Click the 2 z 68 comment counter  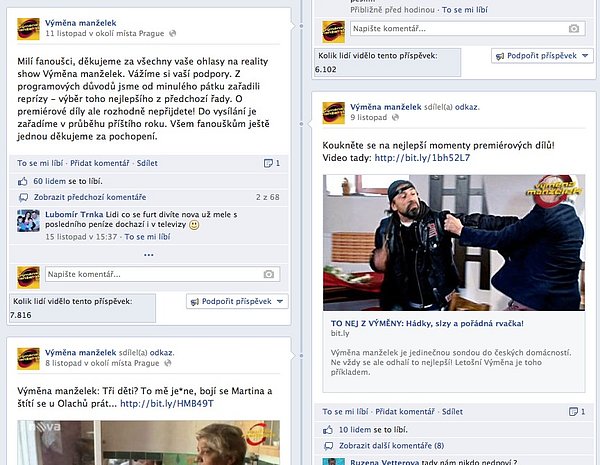click(x=268, y=197)
